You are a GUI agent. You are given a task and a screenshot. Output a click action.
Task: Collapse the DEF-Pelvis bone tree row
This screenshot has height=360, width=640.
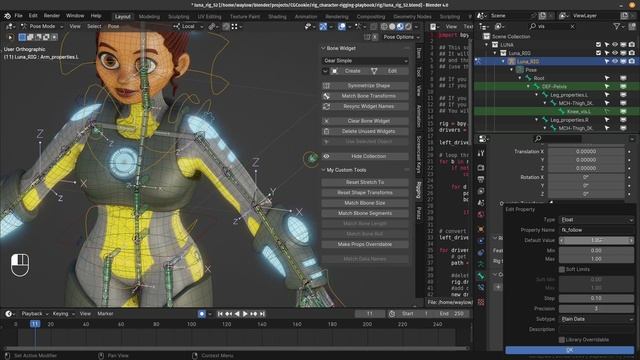coord(528,87)
